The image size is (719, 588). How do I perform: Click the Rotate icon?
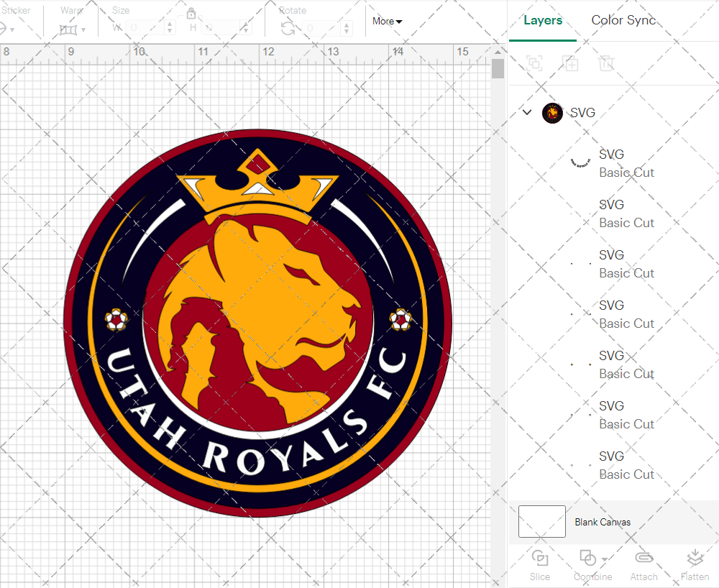(288, 29)
